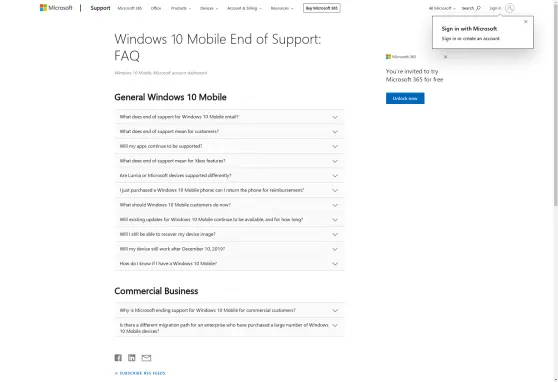Click the RSS feed subscribe icon
Screen dimensions: 558x382
pos(116,373)
